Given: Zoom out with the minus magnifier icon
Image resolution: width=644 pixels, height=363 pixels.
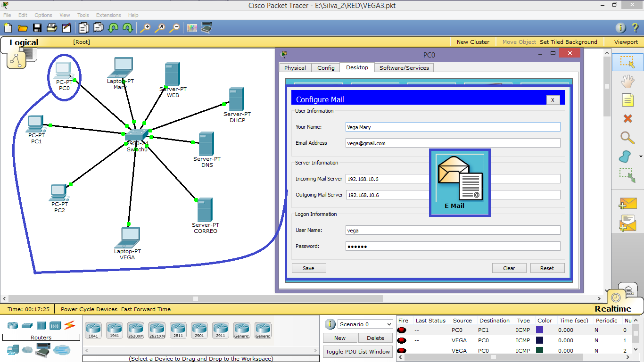Looking at the screenshot, I should click(174, 28).
